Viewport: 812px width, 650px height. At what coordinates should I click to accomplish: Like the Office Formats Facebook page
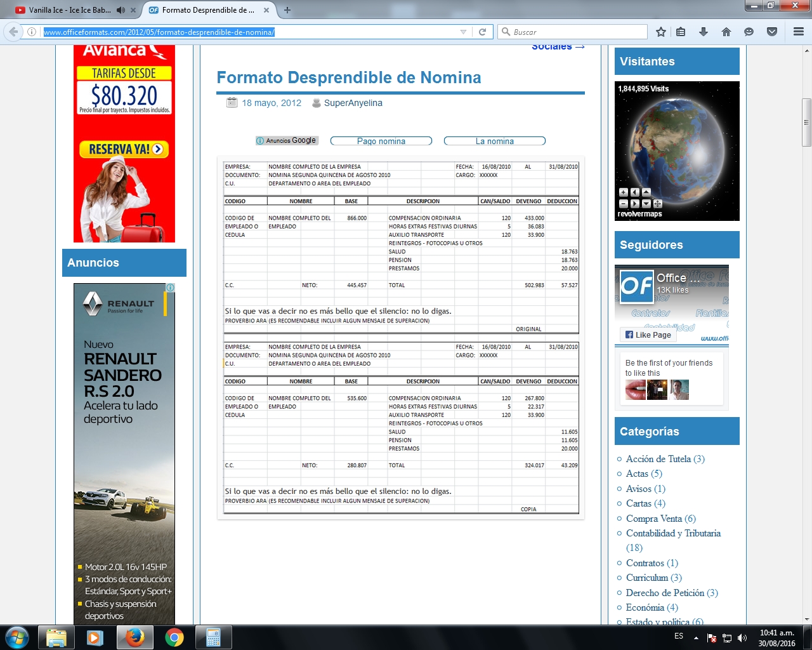(648, 335)
